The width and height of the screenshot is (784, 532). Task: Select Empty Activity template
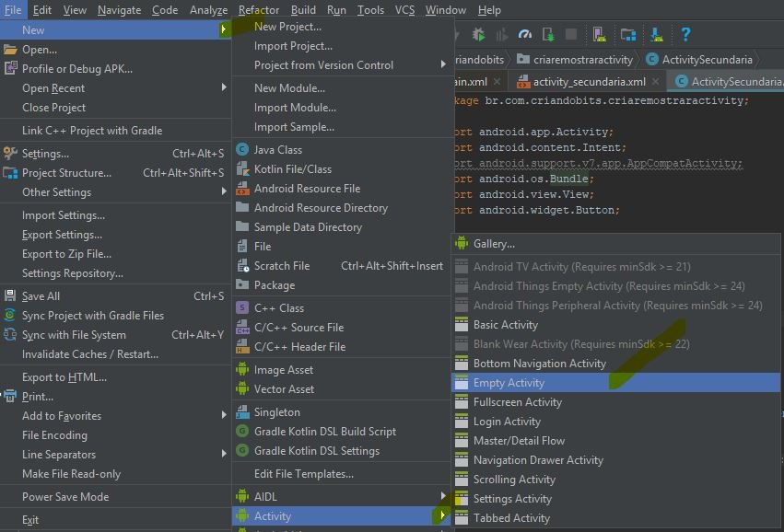[x=616, y=383]
